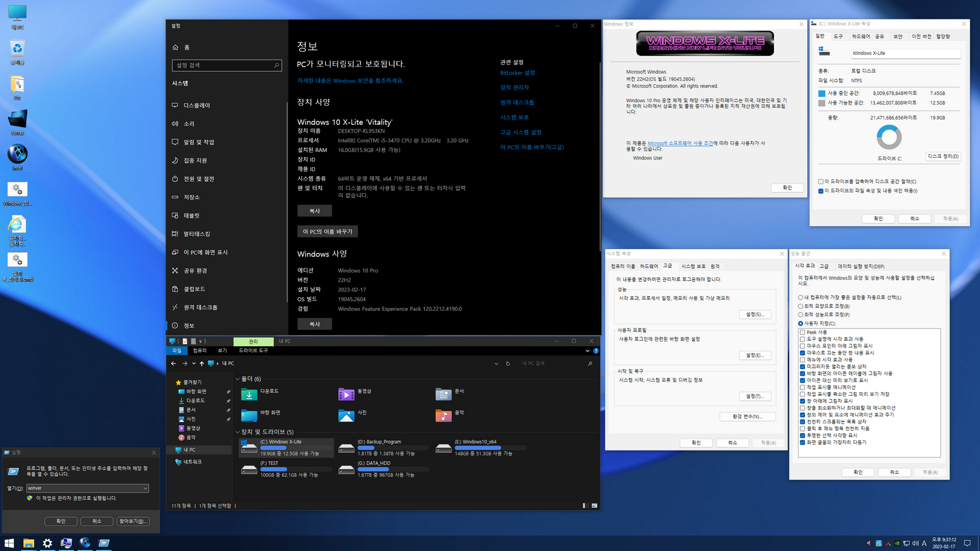Click Microsoft 소프트웨어 사용 조건 link
Image resolution: width=980 pixels, height=551 pixels.
tap(680, 143)
